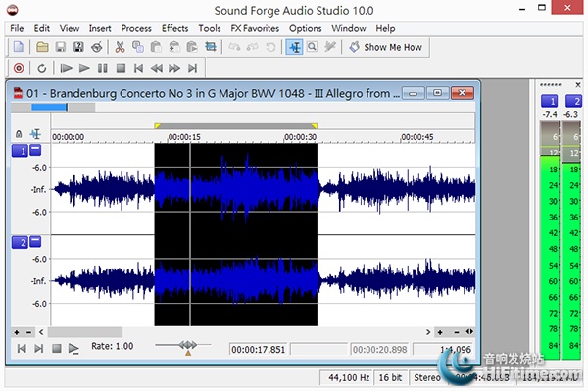The height and width of the screenshot is (391, 588).
Task: Open the Edit menu
Action: coord(41,28)
